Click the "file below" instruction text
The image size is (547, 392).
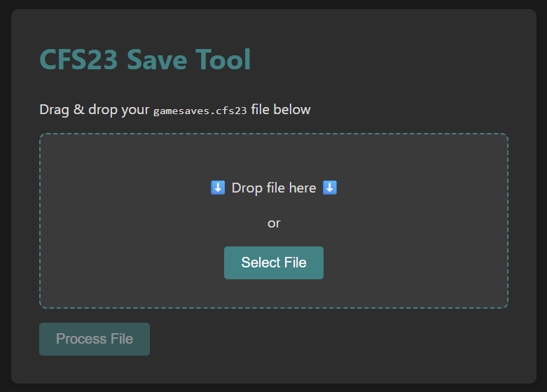(x=280, y=109)
